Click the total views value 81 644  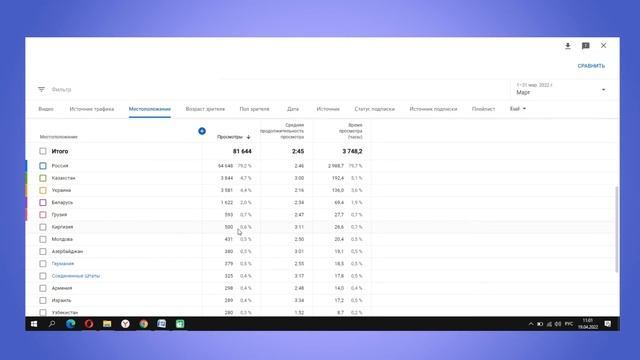242,151
